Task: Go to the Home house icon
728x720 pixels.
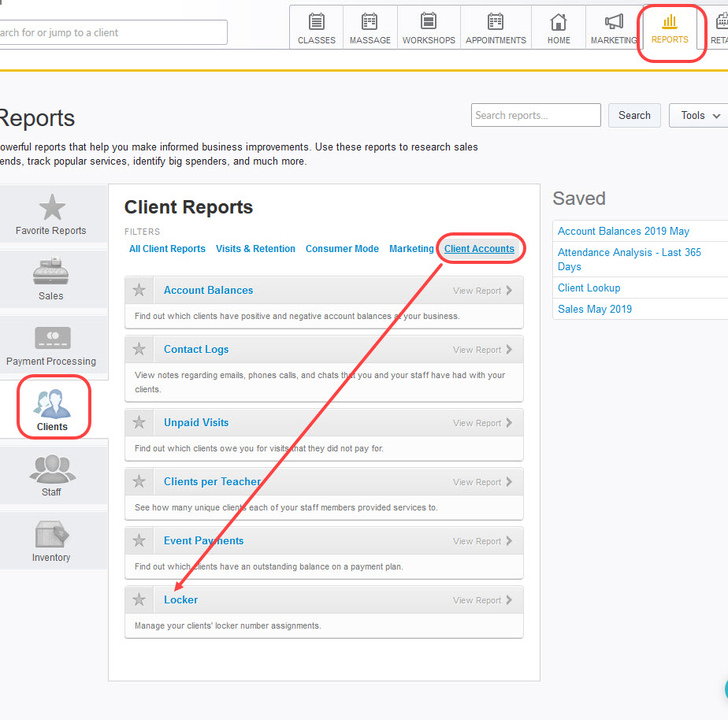Action: (x=559, y=21)
